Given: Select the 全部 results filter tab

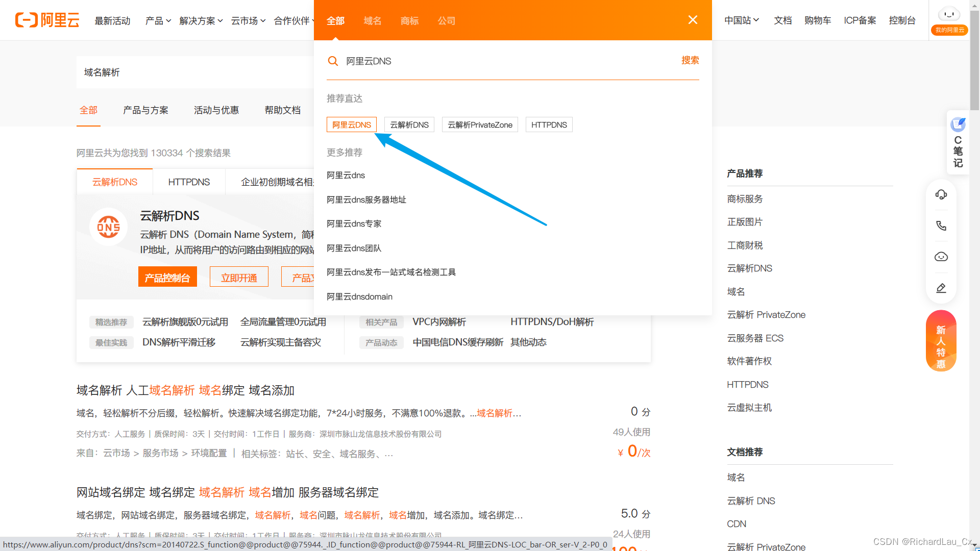Looking at the screenshot, I should coord(88,110).
